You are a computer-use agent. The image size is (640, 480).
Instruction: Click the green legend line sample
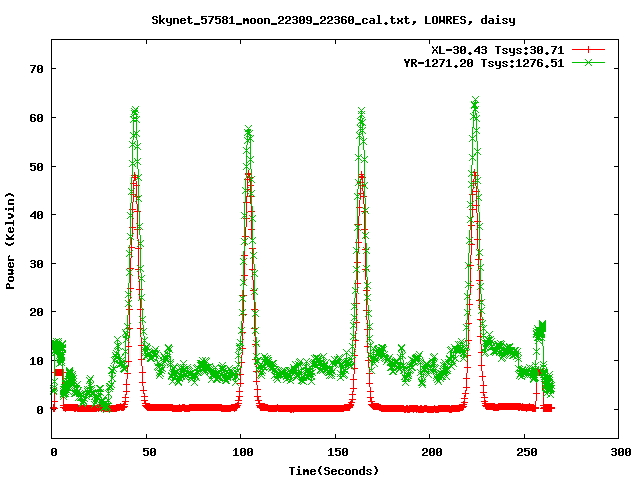pos(588,62)
